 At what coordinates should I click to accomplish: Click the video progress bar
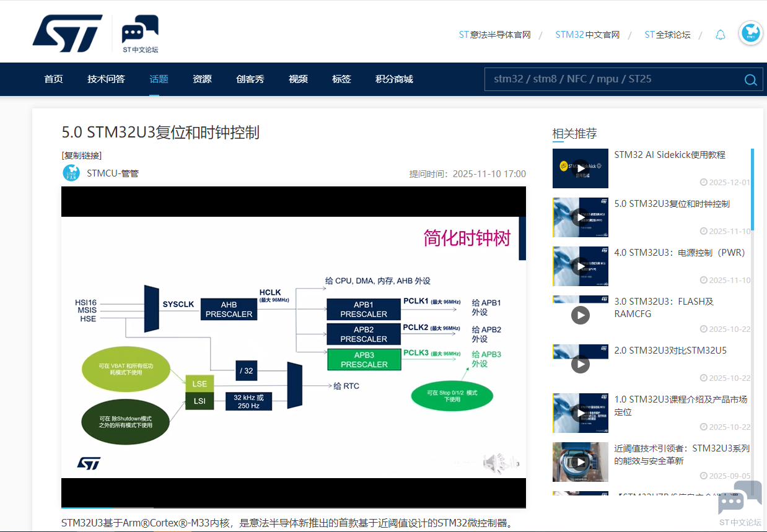[294, 508]
